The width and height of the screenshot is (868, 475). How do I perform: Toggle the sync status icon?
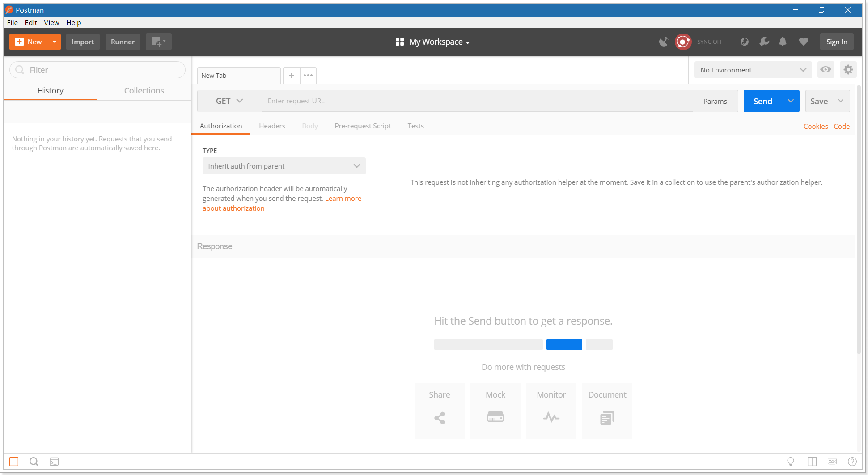click(x=683, y=42)
